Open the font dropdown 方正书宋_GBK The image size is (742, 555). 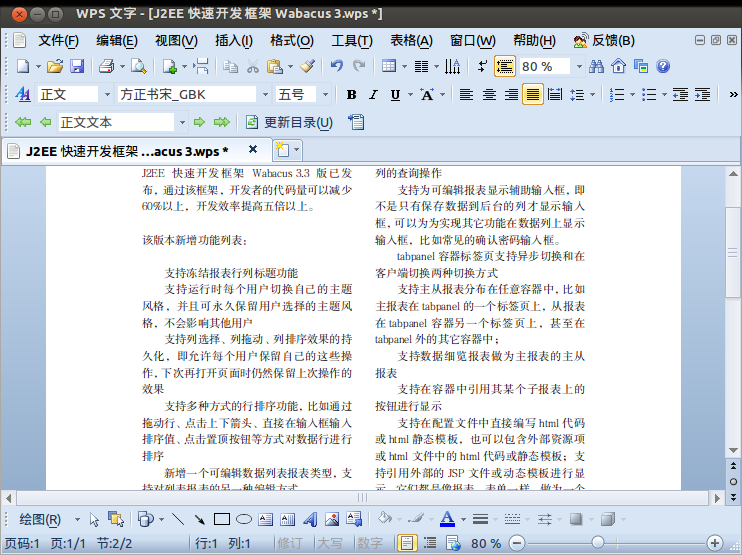265,95
